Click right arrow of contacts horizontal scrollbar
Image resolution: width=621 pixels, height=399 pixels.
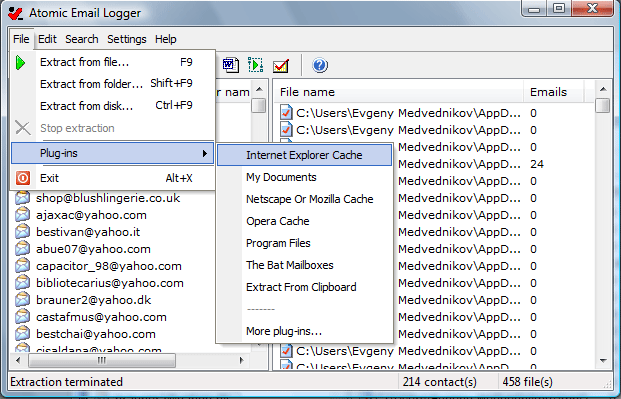tap(242, 360)
